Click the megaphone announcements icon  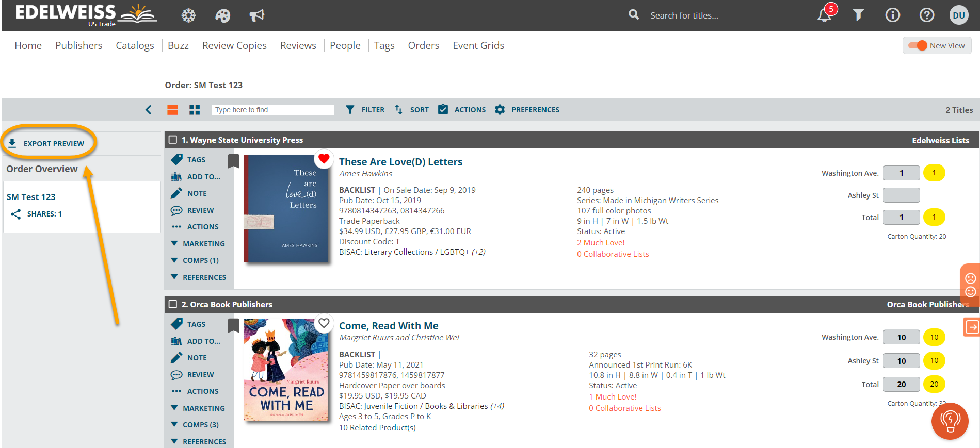point(257,15)
